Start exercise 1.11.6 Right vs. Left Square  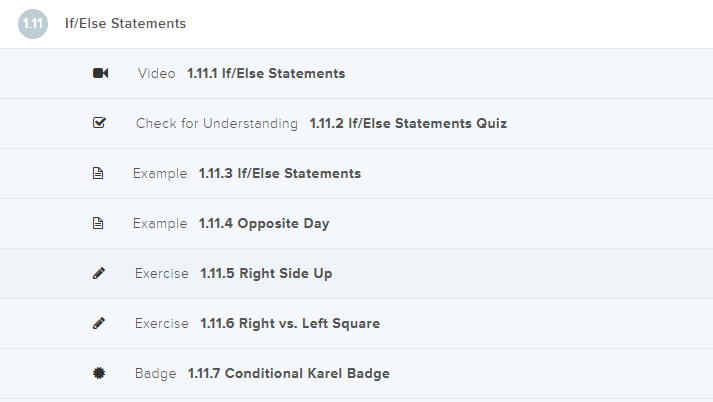coord(290,324)
